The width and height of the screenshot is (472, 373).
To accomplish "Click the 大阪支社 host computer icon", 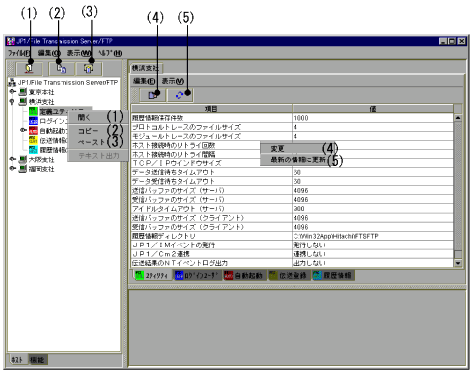I will [x=23, y=159].
